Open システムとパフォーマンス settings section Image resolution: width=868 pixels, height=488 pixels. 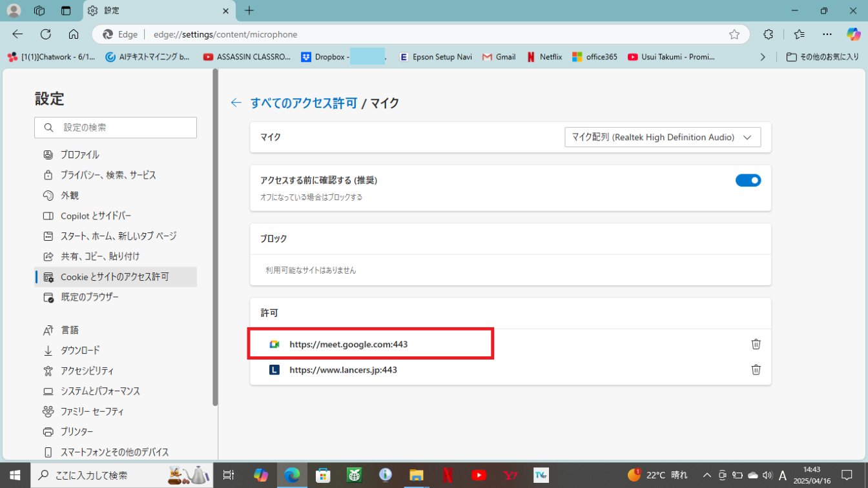click(x=100, y=391)
